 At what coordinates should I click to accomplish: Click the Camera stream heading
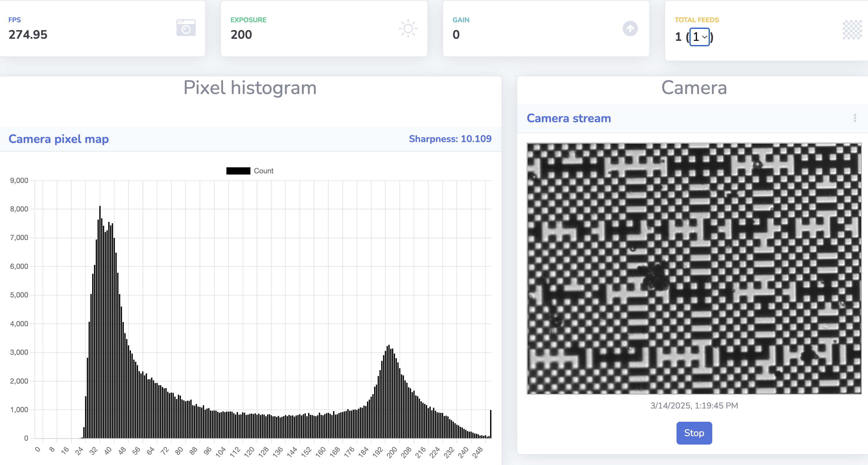568,118
